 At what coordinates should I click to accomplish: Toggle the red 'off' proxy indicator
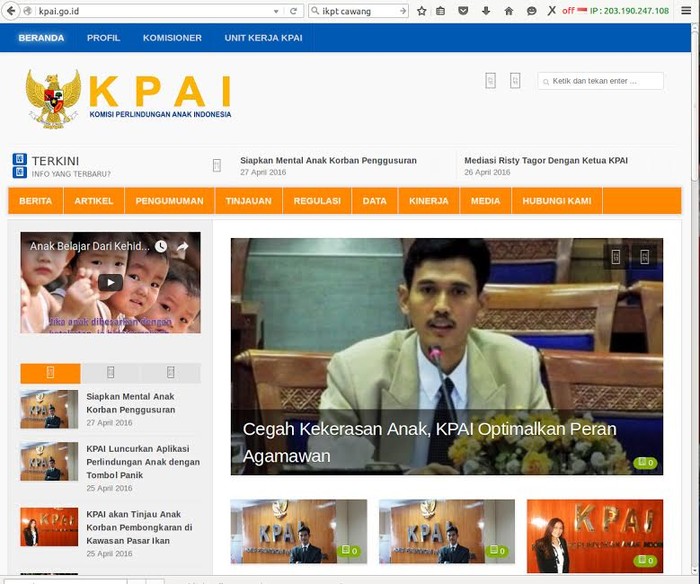click(x=568, y=11)
